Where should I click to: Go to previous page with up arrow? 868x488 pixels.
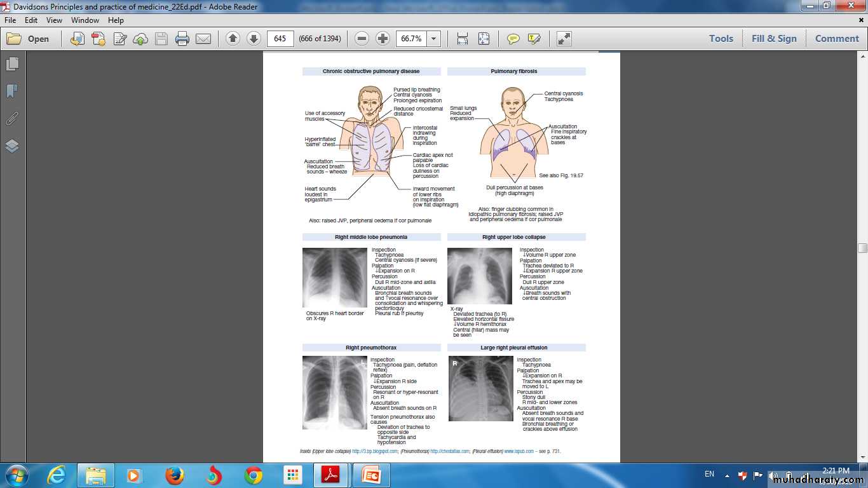point(233,39)
